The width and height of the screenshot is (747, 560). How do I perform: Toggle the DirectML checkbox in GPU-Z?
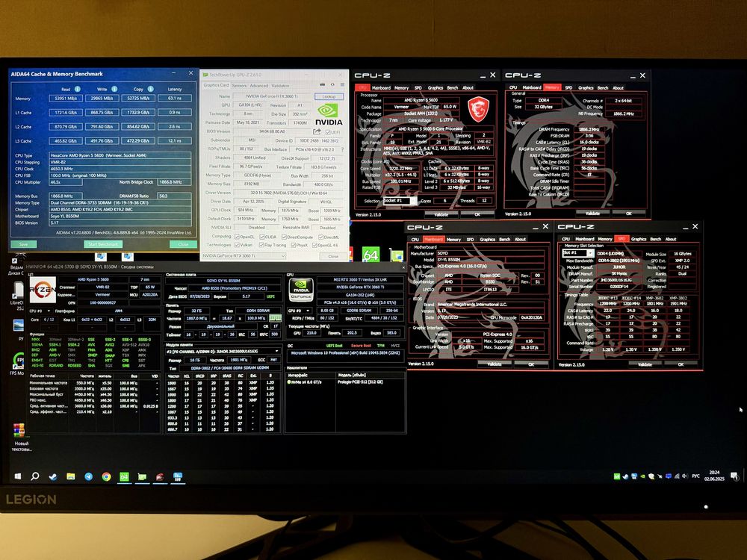point(320,237)
